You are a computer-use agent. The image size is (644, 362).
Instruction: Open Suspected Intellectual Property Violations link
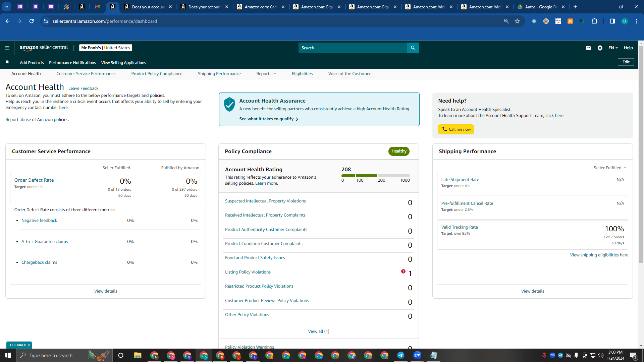pyautogui.click(x=265, y=201)
